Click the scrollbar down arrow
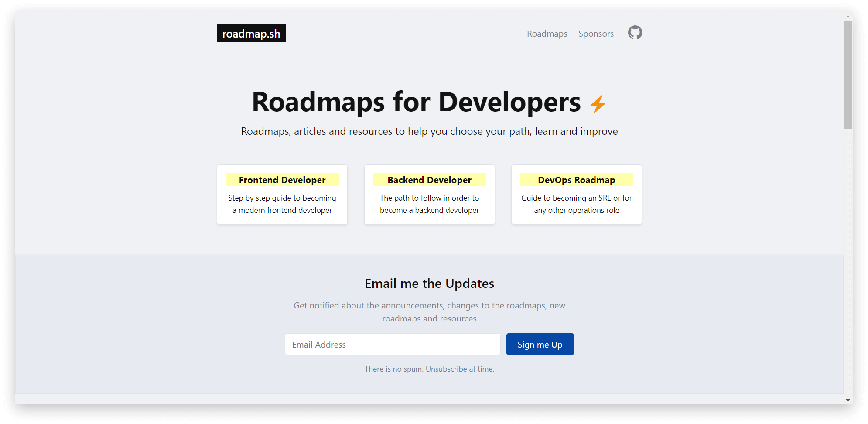868x424 pixels. coord(848,400)
